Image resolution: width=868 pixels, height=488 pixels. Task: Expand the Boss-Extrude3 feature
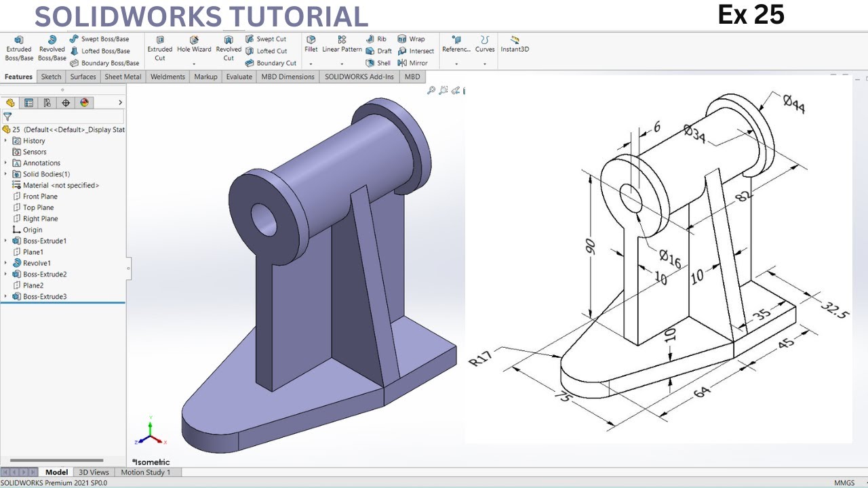tap(6, 297)
